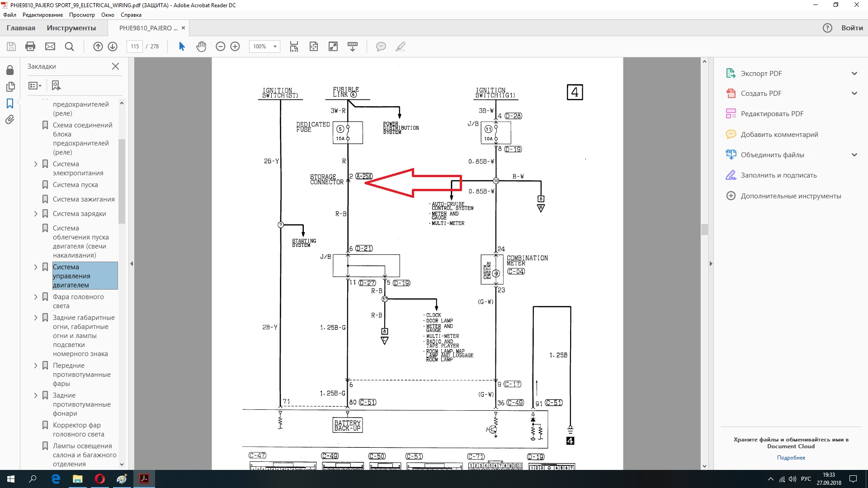Click the Войти sign-in button

pos(852,28)
